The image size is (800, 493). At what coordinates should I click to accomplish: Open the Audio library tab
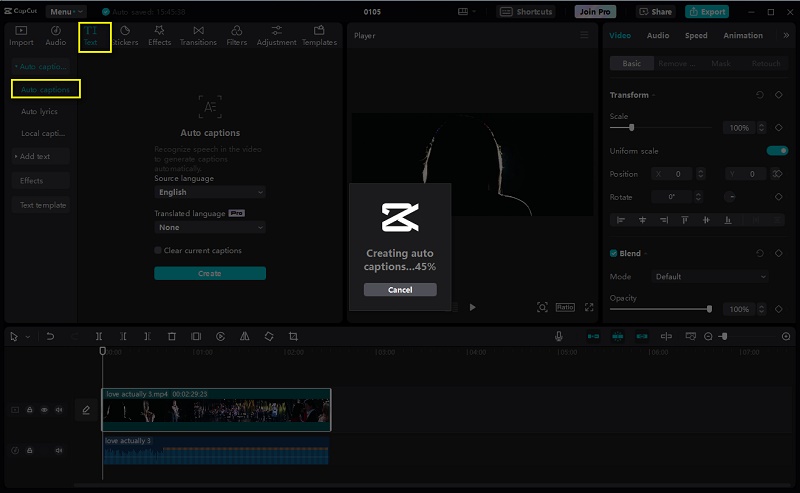[56, 36]
